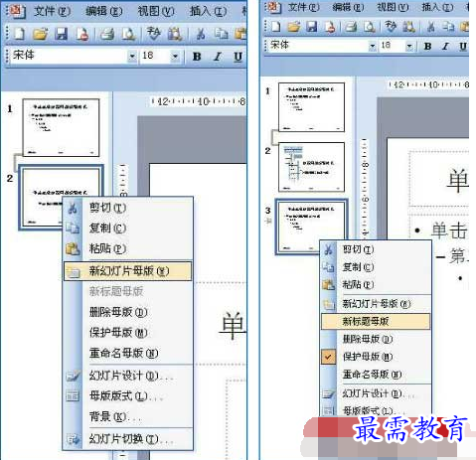Screen dimensions: 476x460
Task: Click Copy icon in left window toolbar
Action: coord(221,33)
